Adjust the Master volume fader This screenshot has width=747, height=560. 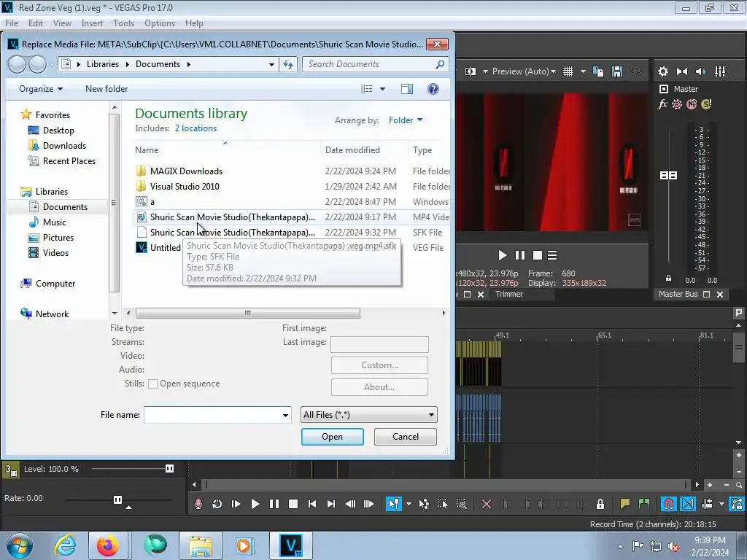(668, 175)
